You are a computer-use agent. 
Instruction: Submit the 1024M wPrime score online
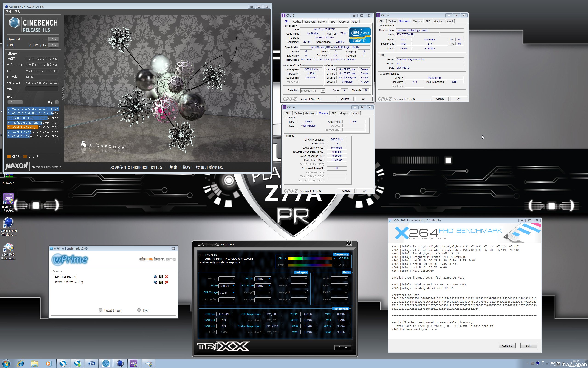coord(155,282)
